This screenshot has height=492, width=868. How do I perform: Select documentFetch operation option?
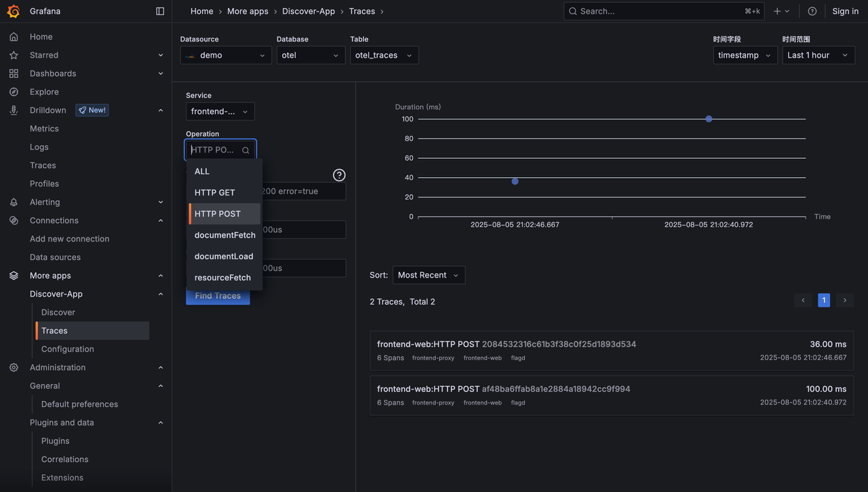click(224, 235)
